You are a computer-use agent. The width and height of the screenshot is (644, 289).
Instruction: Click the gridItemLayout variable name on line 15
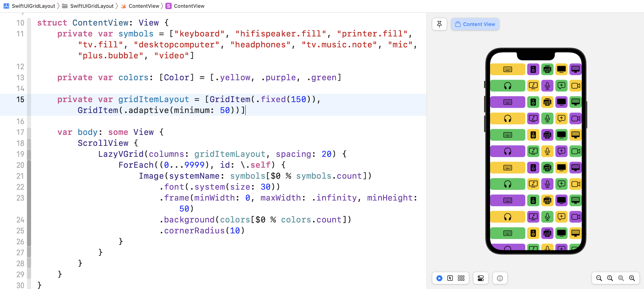[x=154, y=99]
